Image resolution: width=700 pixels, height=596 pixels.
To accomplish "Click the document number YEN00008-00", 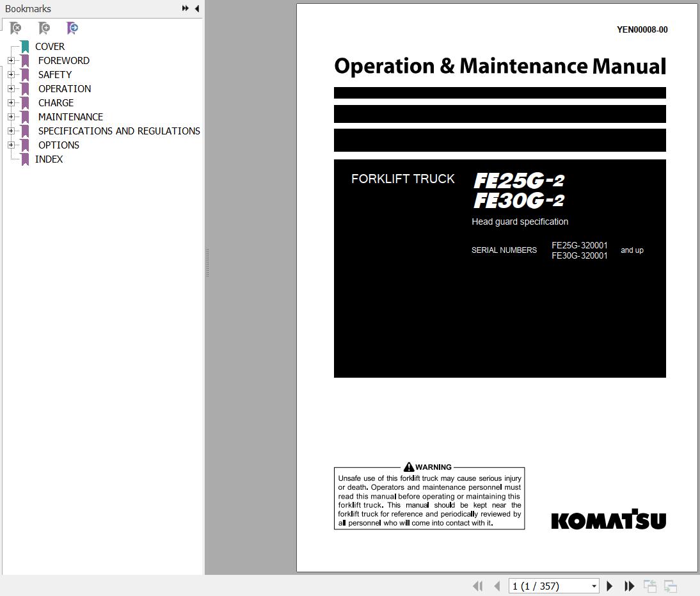I will coord(642,29).
